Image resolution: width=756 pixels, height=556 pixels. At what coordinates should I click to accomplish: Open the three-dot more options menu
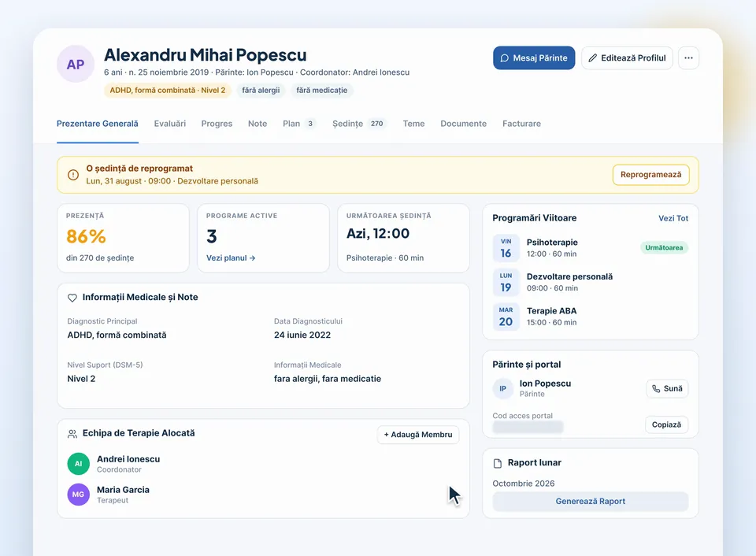click(688, 57)
